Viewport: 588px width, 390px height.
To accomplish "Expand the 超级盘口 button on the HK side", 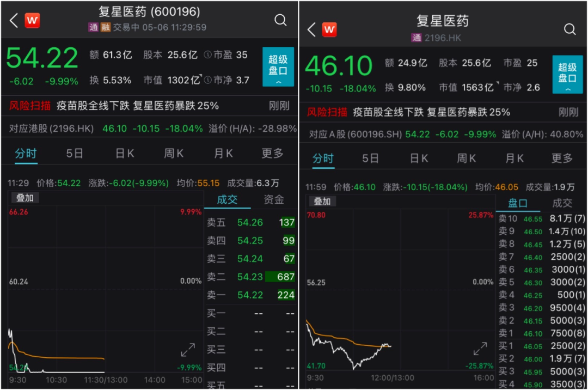I will point(567,71).
